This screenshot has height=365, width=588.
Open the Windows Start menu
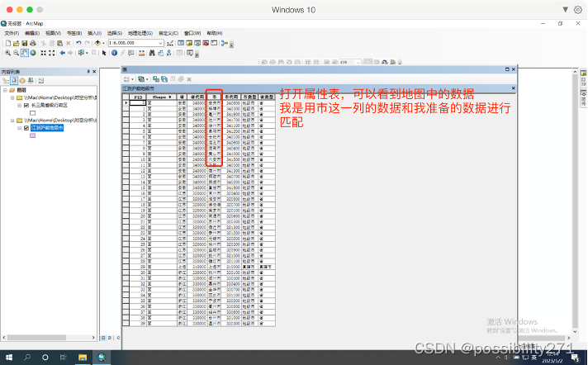[x=9, y=358]
